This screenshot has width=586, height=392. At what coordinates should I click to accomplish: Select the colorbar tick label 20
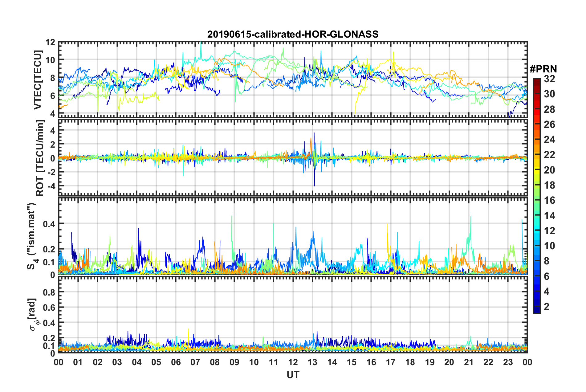549,170
